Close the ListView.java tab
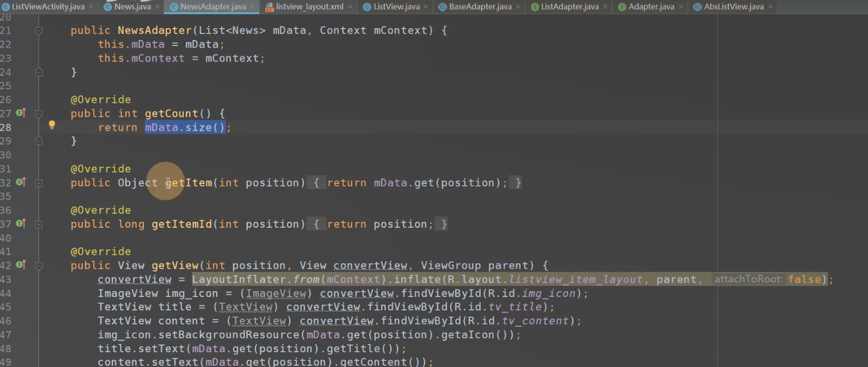The image size is (868, 367). pos(427,7)
